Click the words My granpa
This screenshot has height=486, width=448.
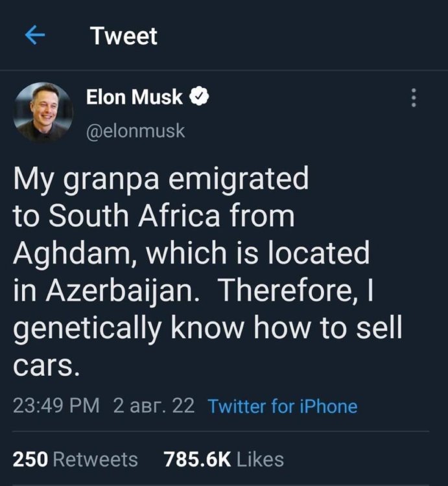coord(86,179)
